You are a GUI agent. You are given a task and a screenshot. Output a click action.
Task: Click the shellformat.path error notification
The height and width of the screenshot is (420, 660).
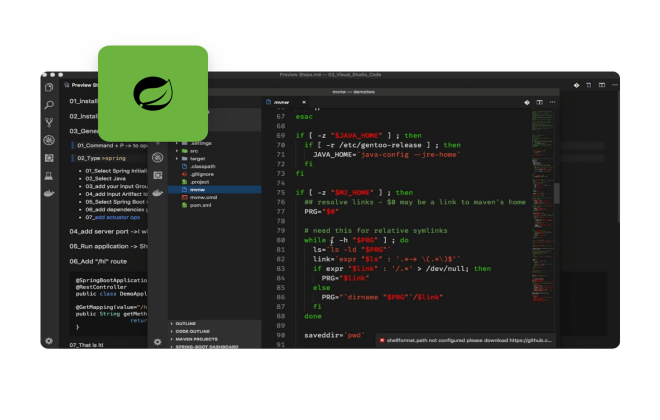click(x=466, y=340)
